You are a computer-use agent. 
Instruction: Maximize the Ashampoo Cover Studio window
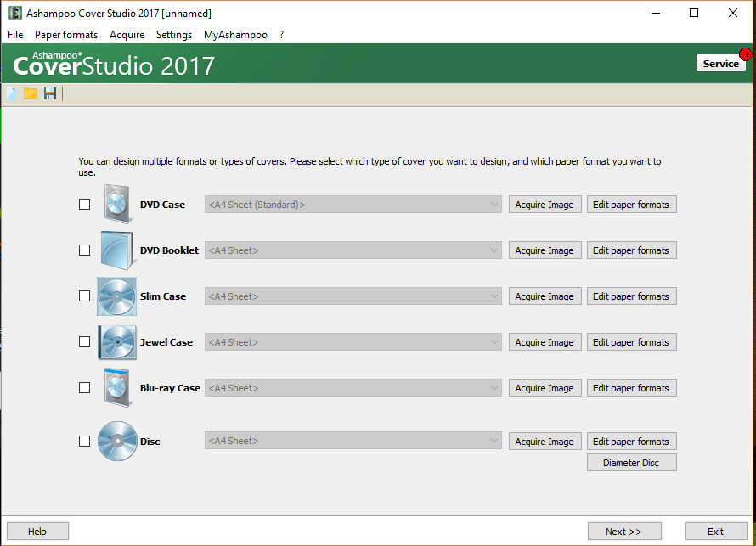click(694, 13)
